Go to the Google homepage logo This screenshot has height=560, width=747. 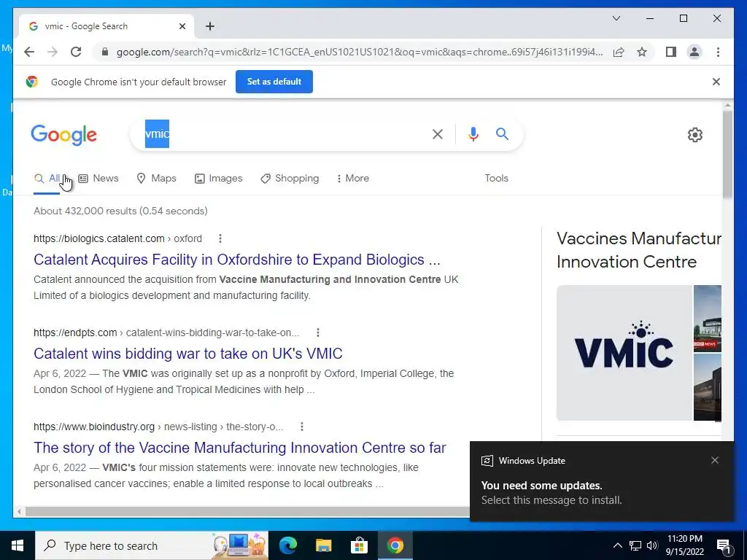[x=64, y=135]
